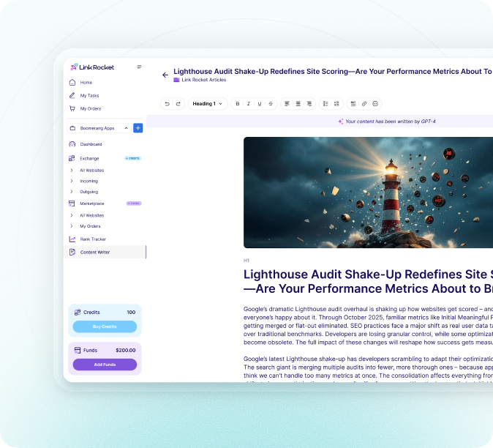
Task: Click the 'written by GPT-4' notice
Action: click(x=391, y=122)
